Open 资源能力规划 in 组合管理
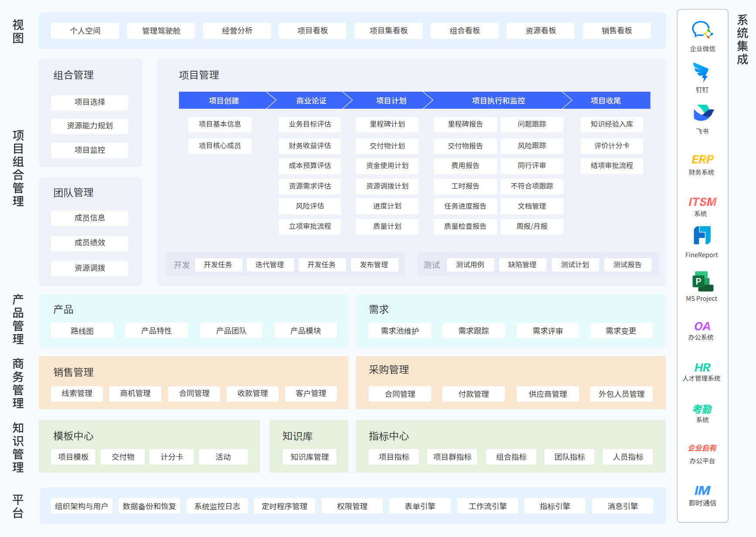This screenshot has width=756, height=537. [x=90, y=126]
